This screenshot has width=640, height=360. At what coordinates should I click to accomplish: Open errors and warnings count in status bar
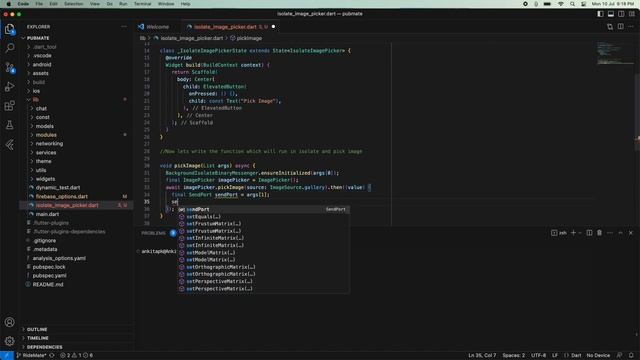coord(76,356)
